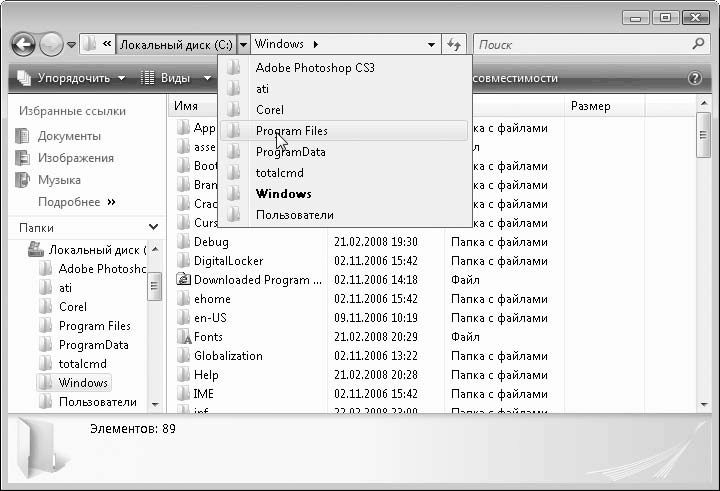
Task: Open the Изображения favorite link
Action: [75, 158]
